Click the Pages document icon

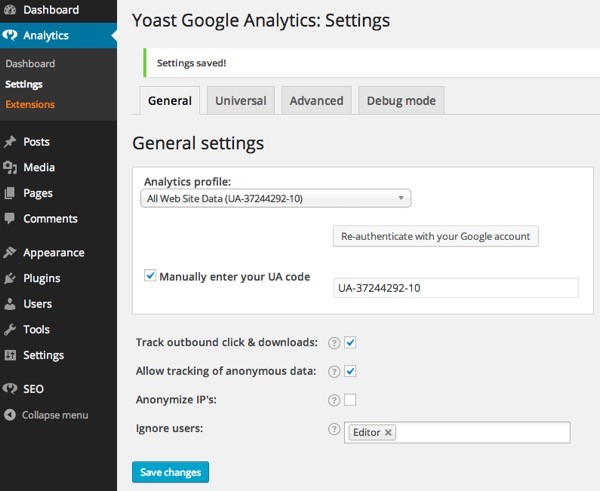point(10,193)
